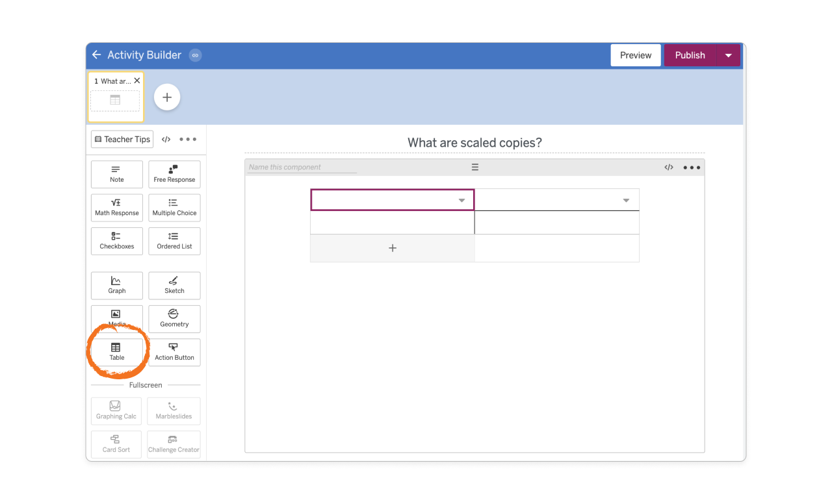Add a Math Response component

click(116, 208)
